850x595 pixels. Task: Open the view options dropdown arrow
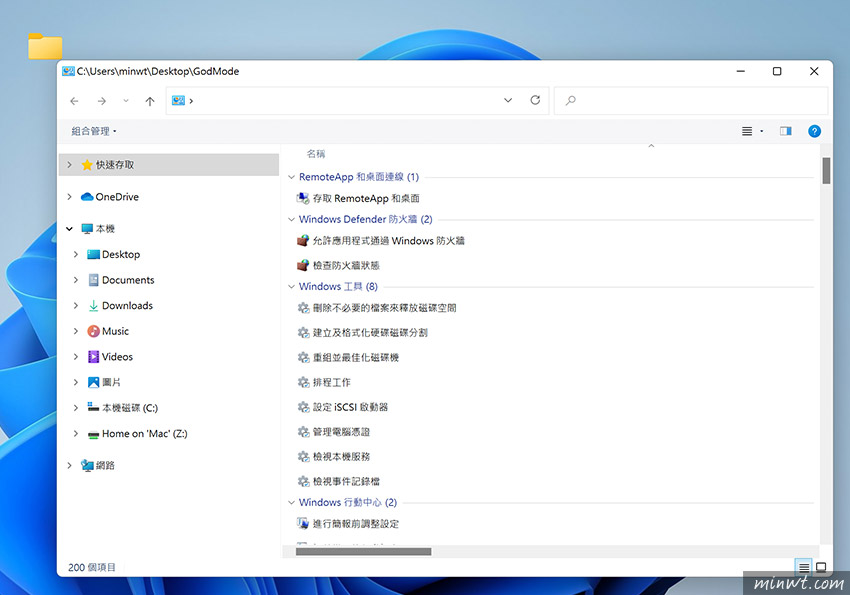click(x=762, y=131)
